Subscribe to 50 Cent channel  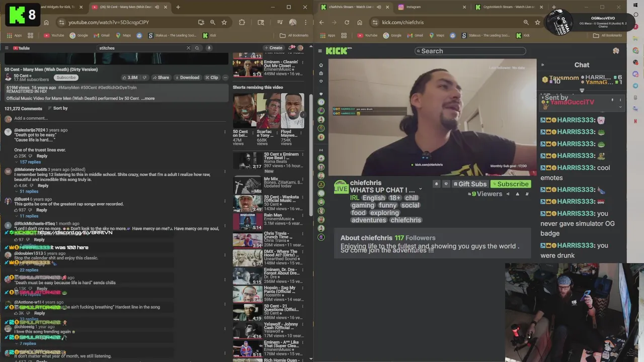click(x=66, y=77)
